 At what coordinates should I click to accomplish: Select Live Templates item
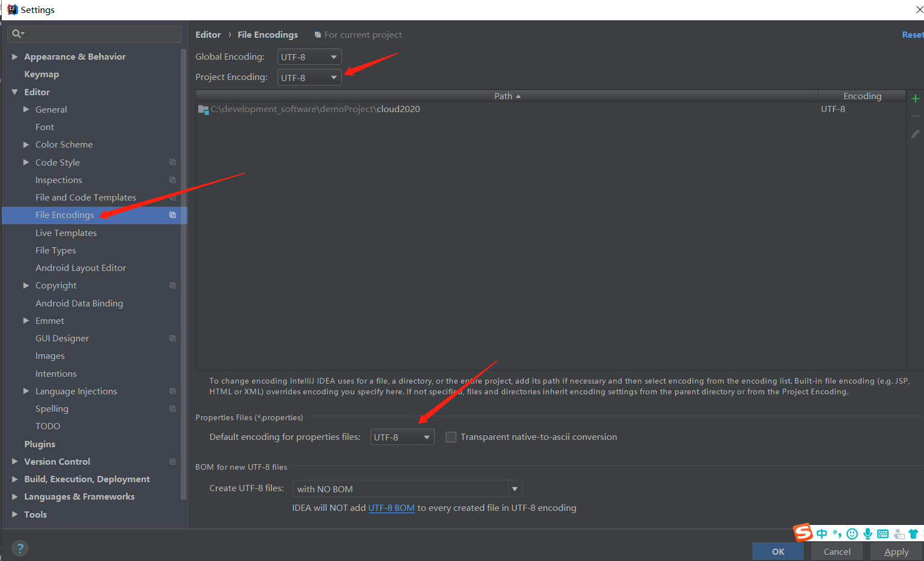[66, 233]
